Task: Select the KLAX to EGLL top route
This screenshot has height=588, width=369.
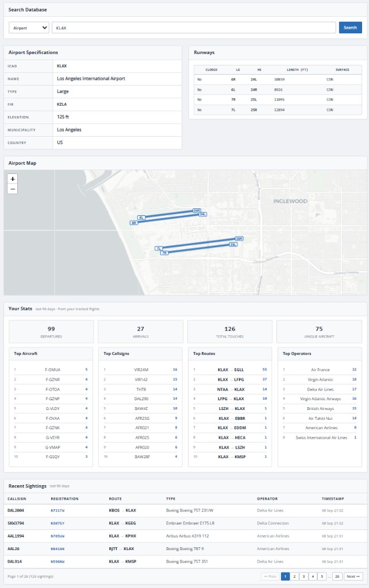Action: tap(230, 369)
